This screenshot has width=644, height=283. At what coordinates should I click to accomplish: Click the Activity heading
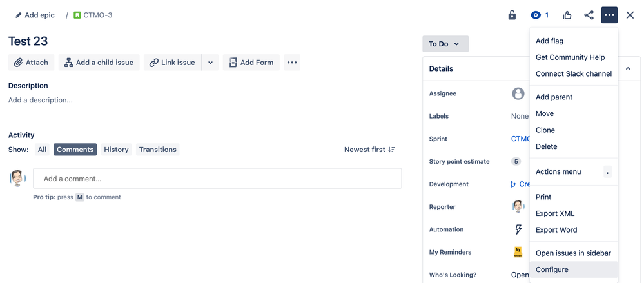[x=21, y=135]
